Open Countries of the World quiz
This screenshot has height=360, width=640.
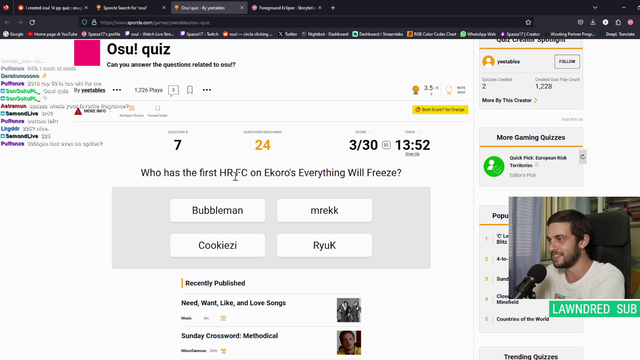pyautogui.click(x=522, y=319)
